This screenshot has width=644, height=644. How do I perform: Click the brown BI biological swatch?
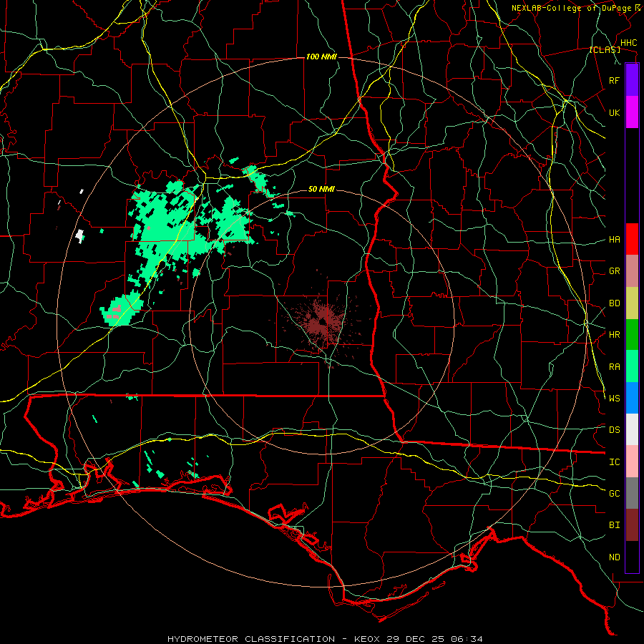point(632,525)
